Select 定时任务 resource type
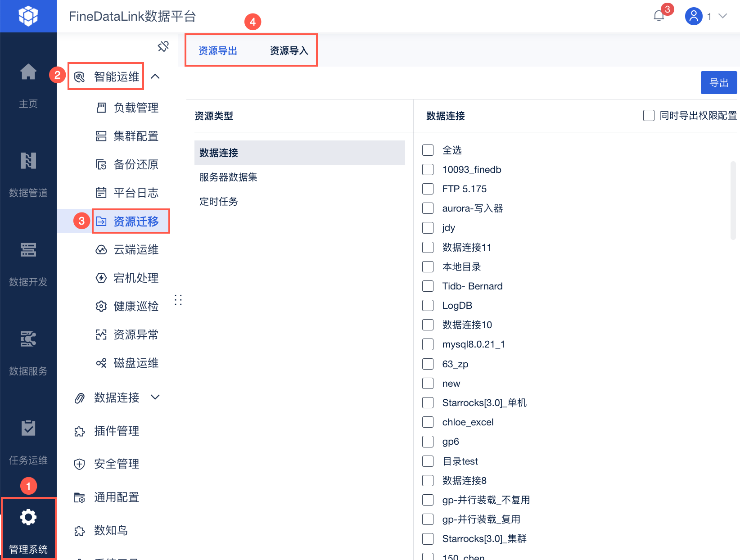The image size is (740, 560). [300, 201]
